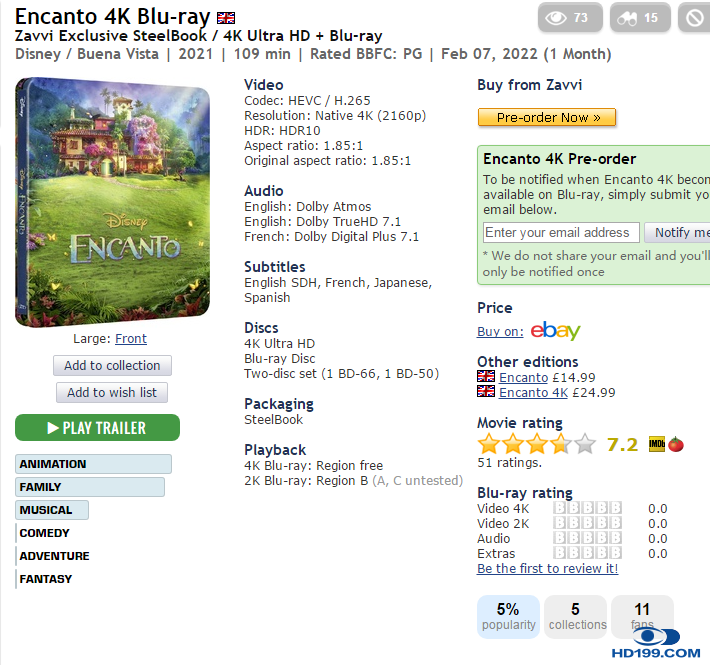Image resolution: width=710 pixels, height=665 pixels.
Task: Click the UK flag next to Encanto £14.99
Action: [x=486, y=377]
